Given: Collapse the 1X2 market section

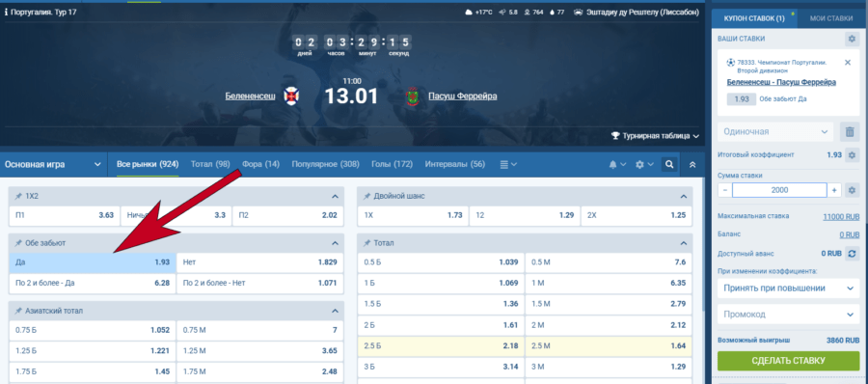Looking at the screenshot, I should click(335, 196).
